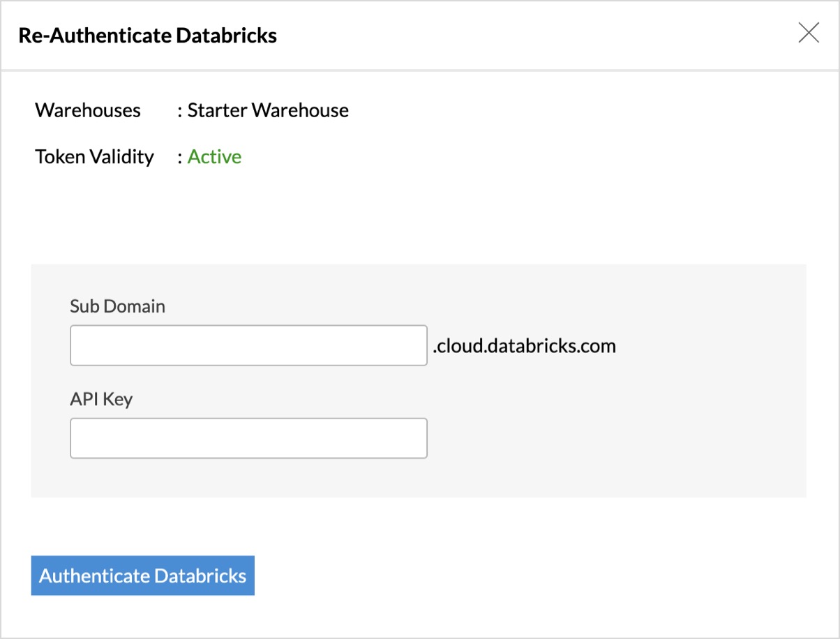This screenshot has height=639, width=840.
Task: Click into the Sub Domain input field
Action: 248,345
